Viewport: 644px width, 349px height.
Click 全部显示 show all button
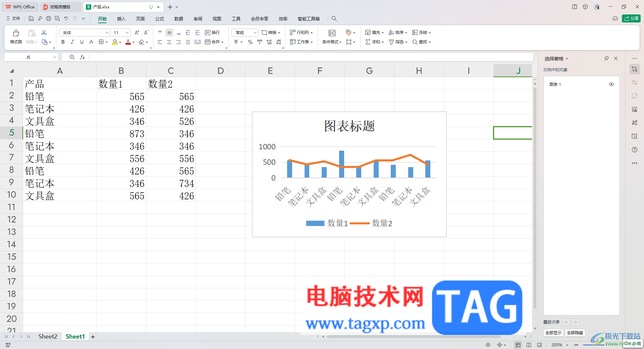[553, 333]
